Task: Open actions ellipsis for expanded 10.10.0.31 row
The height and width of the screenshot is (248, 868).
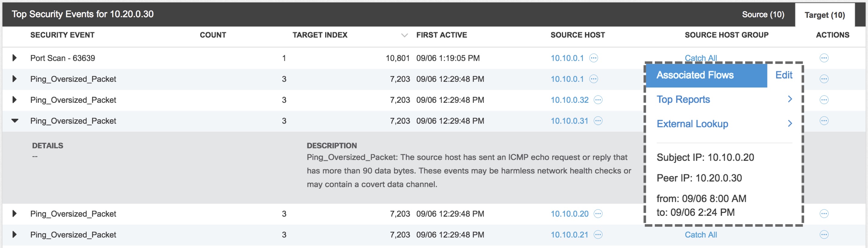Action: click(824, 121)
